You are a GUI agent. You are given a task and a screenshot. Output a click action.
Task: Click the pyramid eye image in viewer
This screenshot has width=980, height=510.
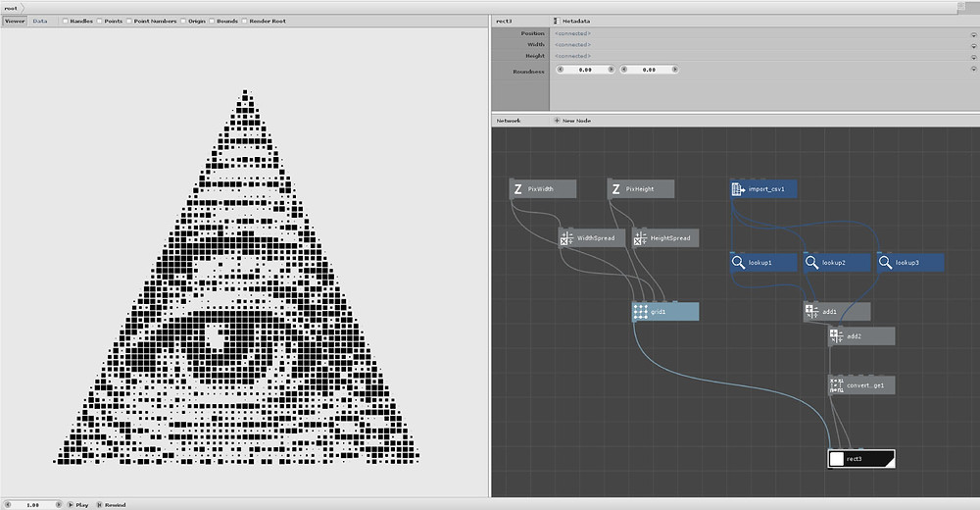[x=237, y=278]
